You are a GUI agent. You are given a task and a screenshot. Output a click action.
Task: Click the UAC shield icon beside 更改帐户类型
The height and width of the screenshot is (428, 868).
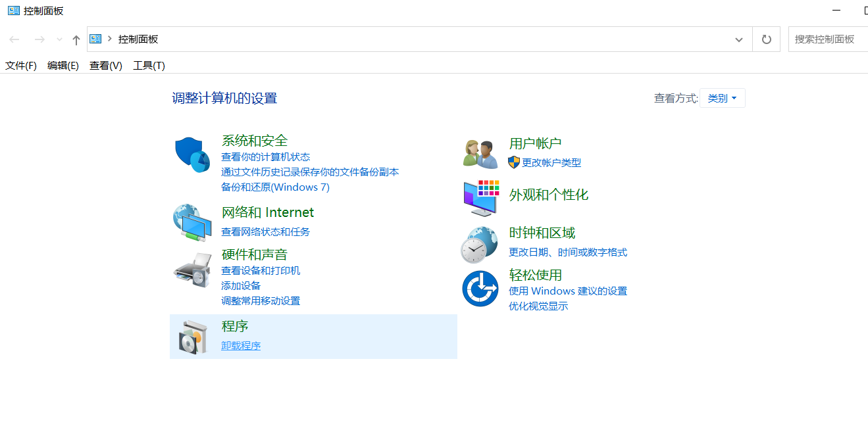(x=514, y=162)
